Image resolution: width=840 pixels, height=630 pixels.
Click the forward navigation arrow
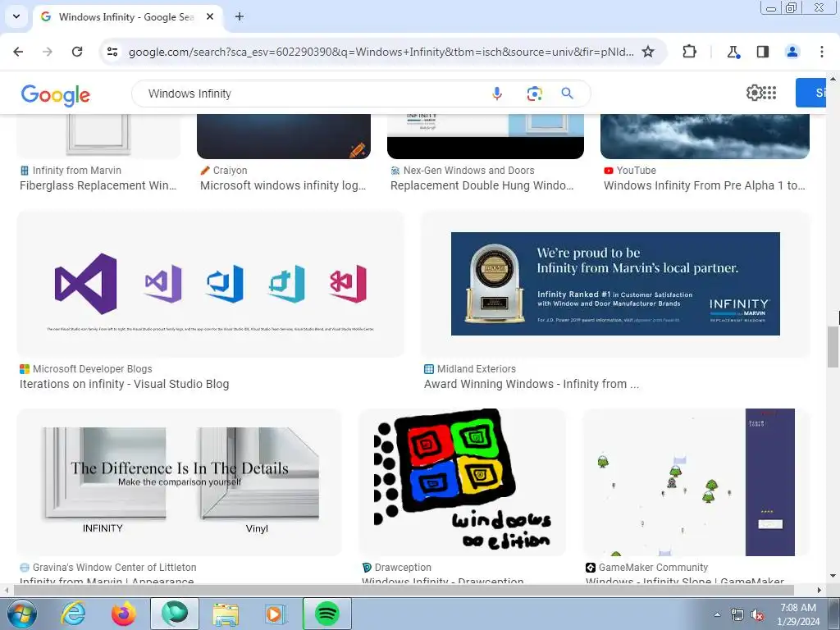[x=48, y=52]
